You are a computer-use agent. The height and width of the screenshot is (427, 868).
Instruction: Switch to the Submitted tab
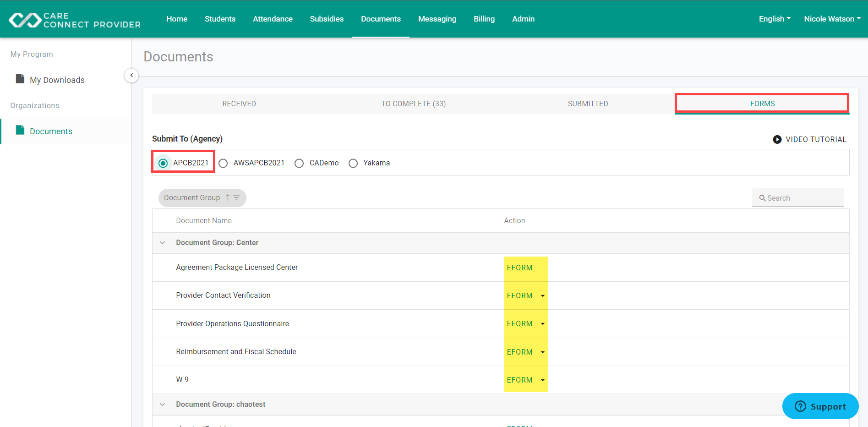pos(588,104)
